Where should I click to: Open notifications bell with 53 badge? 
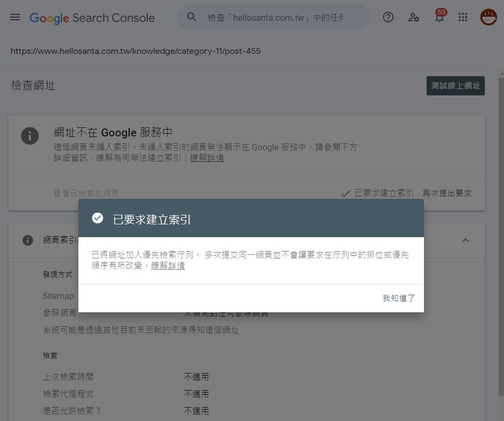[439, 16]
